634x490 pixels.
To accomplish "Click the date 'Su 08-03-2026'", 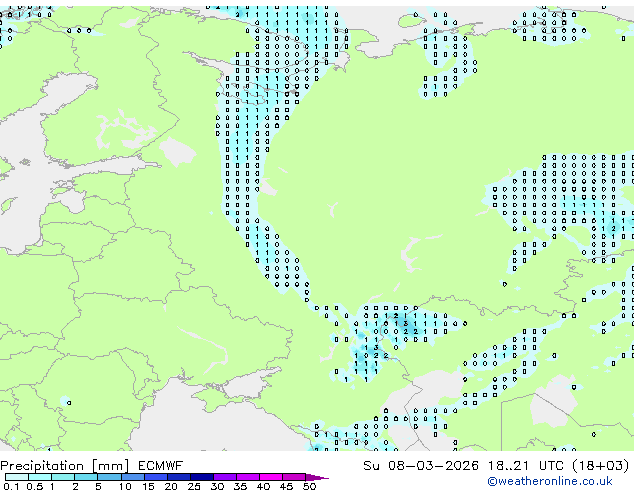I will tap(421, 466).
